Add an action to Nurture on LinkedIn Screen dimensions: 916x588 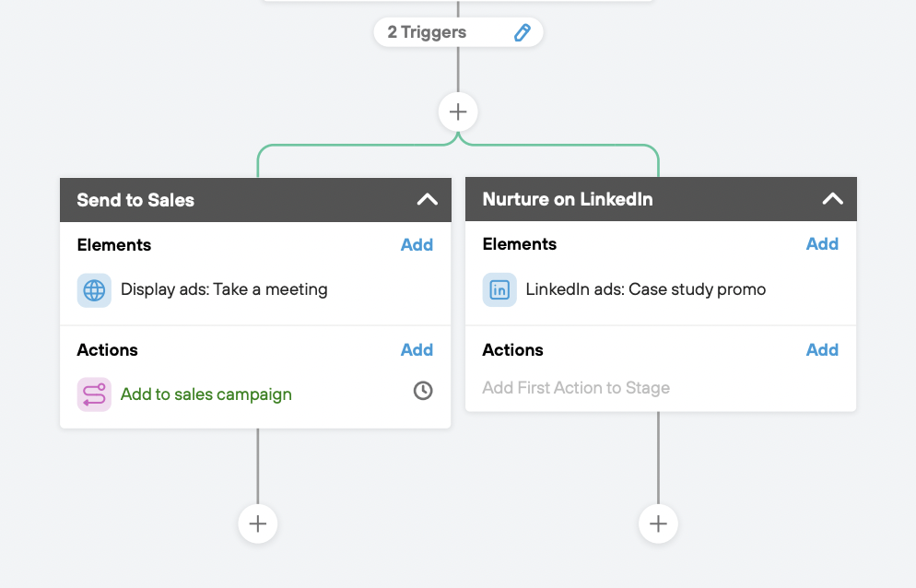click(x=822, y=349)
